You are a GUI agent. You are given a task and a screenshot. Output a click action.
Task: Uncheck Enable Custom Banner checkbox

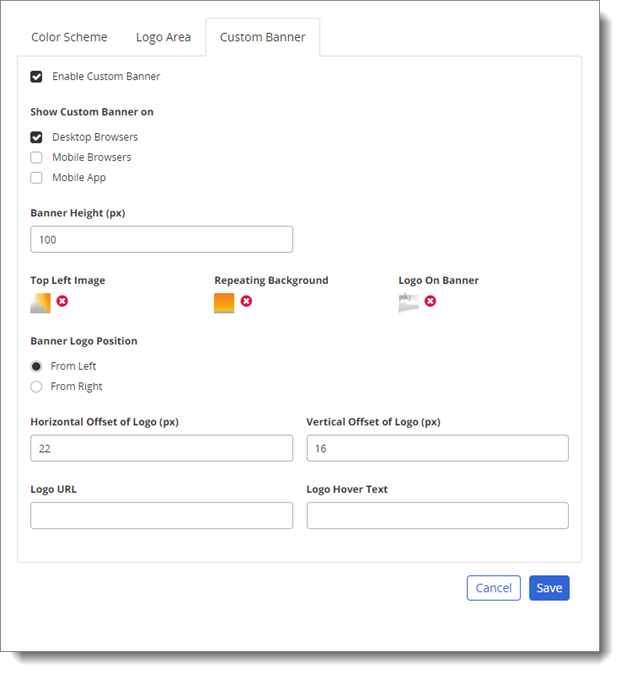(37, 77)
